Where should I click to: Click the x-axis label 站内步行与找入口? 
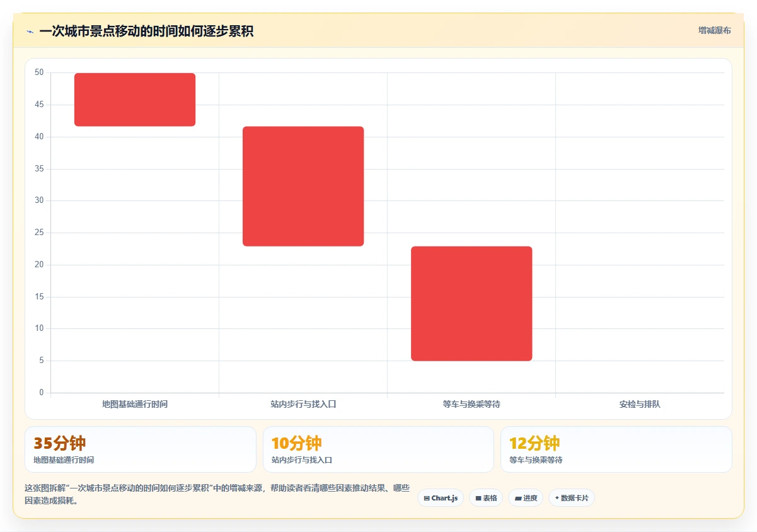click(x=303, y=404)
